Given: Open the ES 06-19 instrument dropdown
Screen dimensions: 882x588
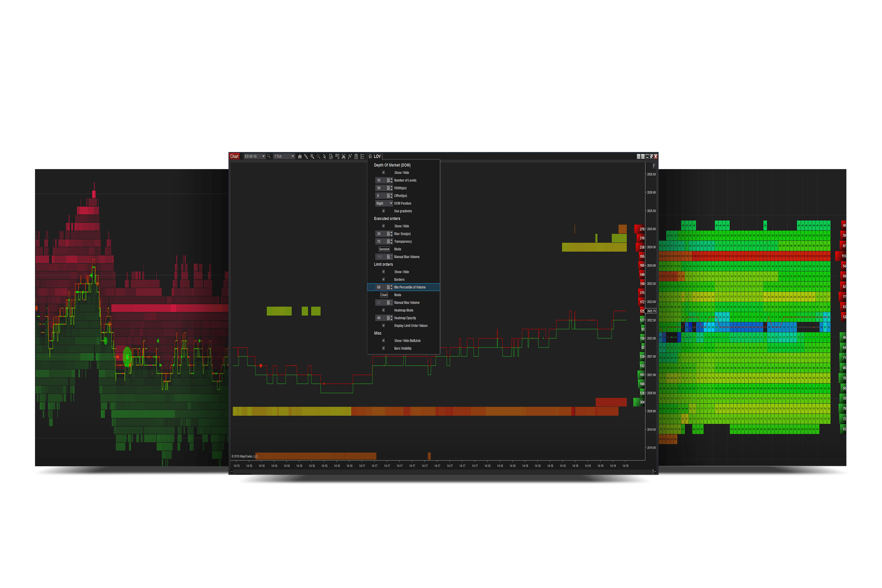Looking at the screenshot, I should [x=255, y=156].
